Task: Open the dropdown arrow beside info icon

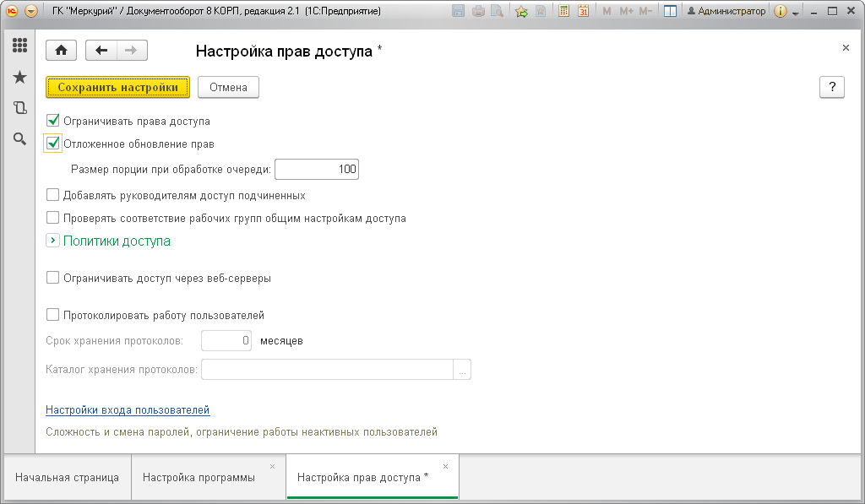Action: pyautogui.click(x=796, y=13)
